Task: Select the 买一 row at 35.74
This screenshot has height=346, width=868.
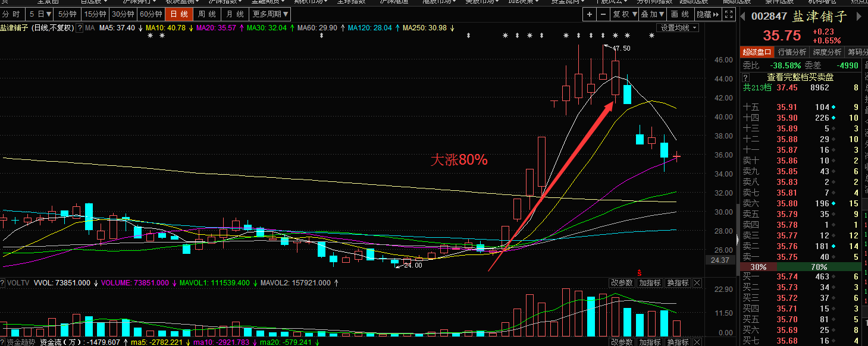Action: [801, 276]
